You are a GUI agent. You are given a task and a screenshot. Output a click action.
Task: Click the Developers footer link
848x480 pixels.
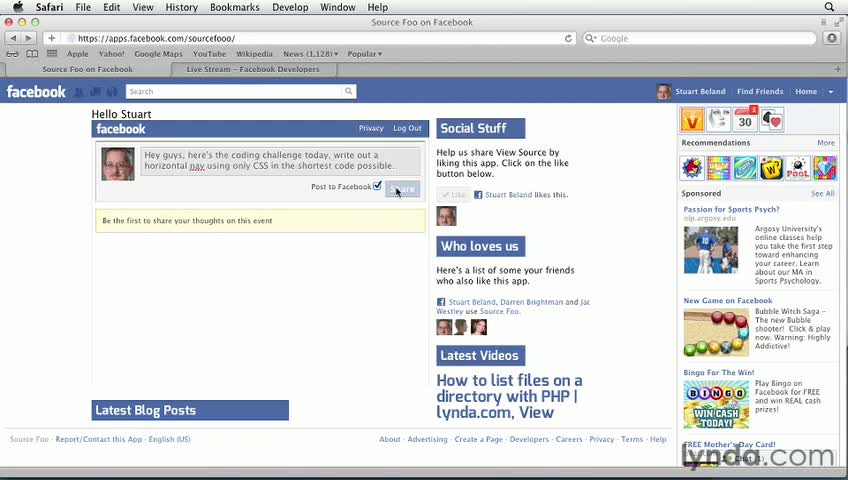click(529, 439)
